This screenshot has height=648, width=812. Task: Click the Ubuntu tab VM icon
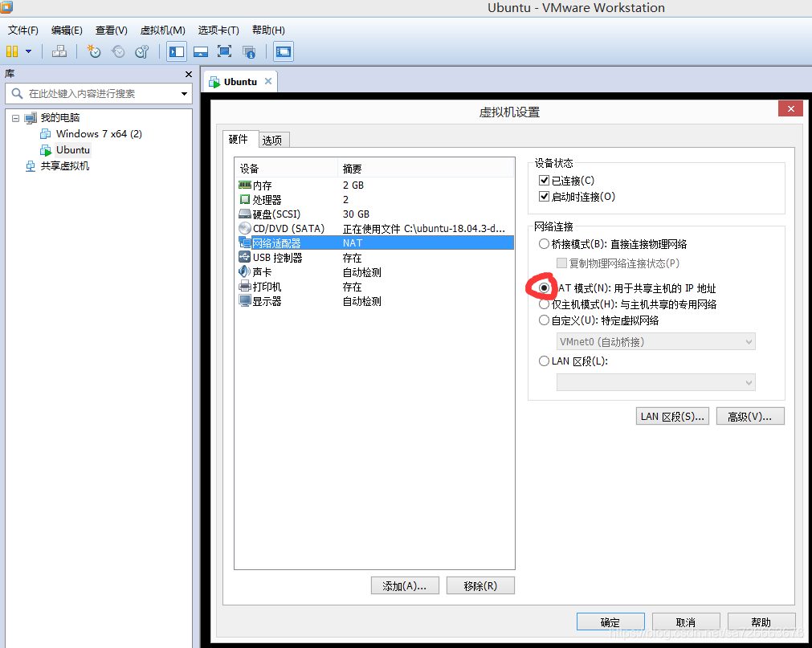(214, 82)
